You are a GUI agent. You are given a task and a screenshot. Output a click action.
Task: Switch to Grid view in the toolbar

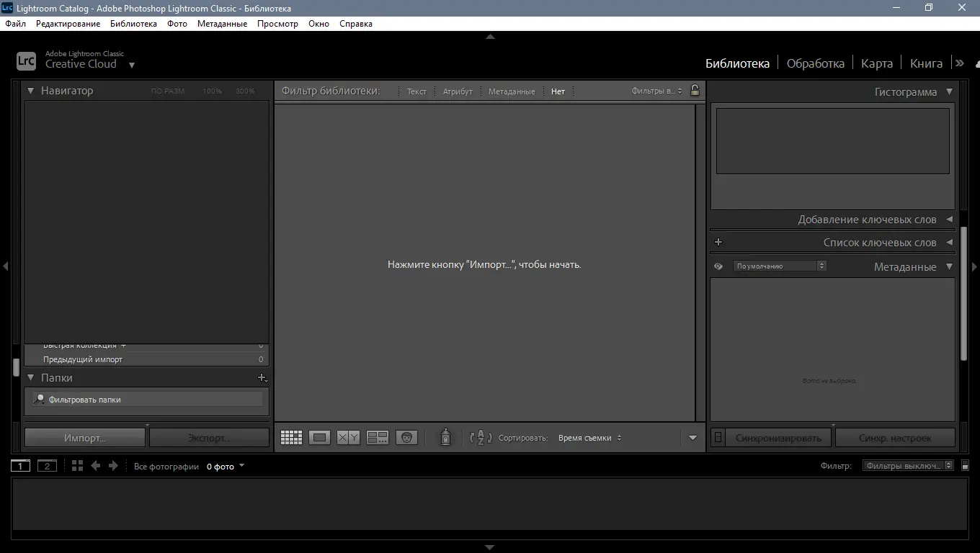[x=291, y=438]
